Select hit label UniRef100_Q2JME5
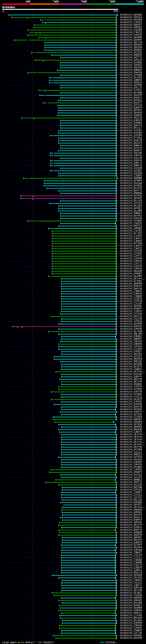The height and width of the screenshot is (644, 146). tap(131, 276)
